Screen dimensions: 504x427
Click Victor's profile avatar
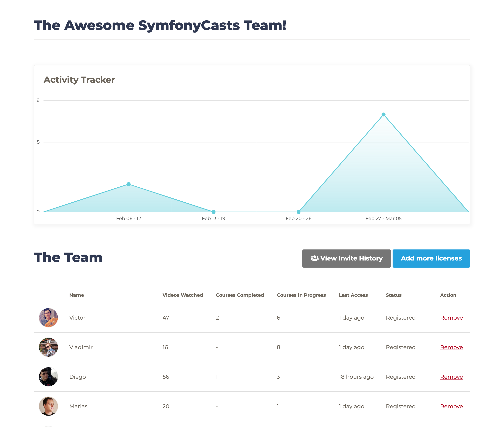pyautogui.click(x=48, y=317)
